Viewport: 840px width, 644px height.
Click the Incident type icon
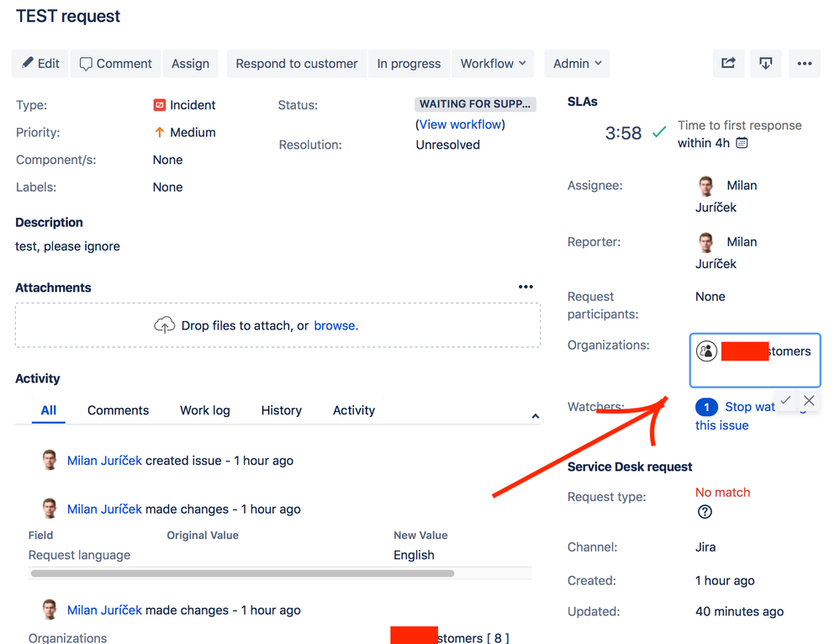[x=159, y=105]
